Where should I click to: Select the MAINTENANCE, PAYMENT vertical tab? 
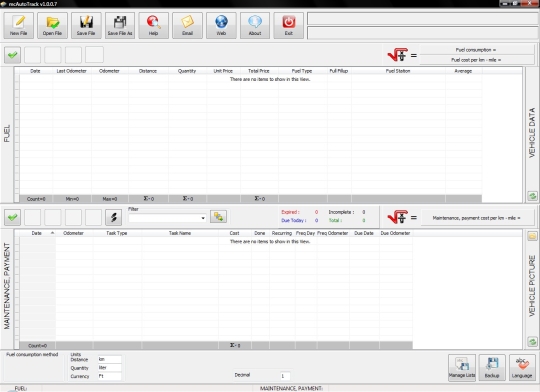[x=7, y=286]
